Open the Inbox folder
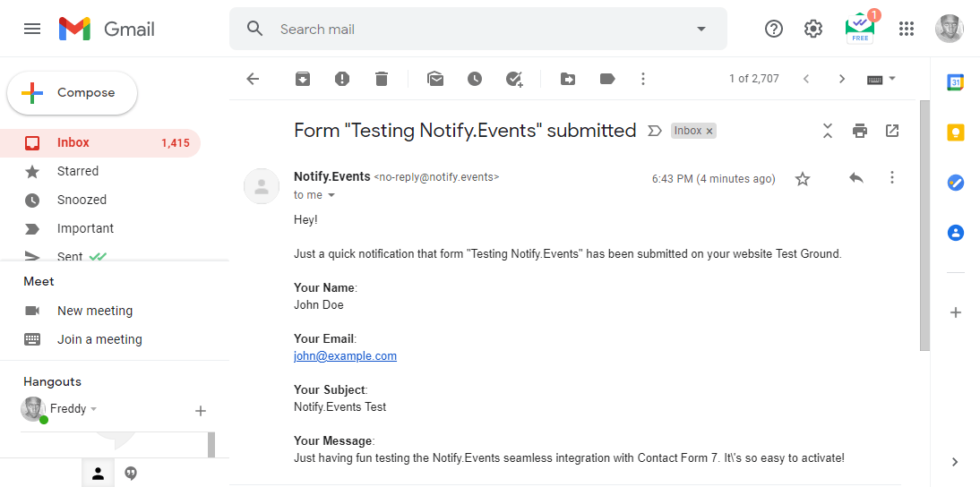Viewport: 980px width, 487px height. (x=100, y=143)
